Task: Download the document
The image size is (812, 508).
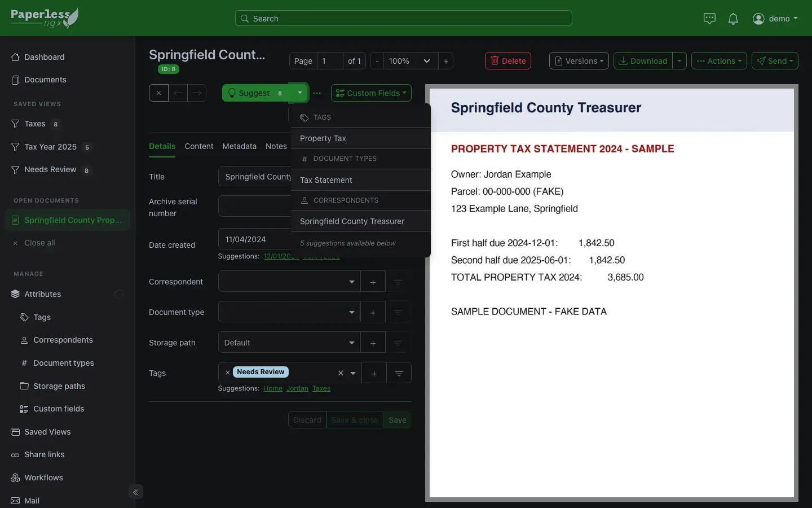Action: coord(643,61)
